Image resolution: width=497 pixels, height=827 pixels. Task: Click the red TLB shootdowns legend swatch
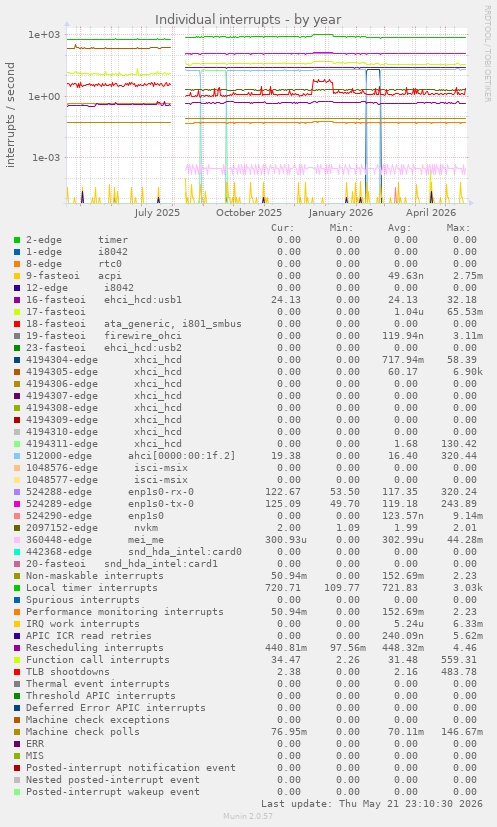pos(17,672)
